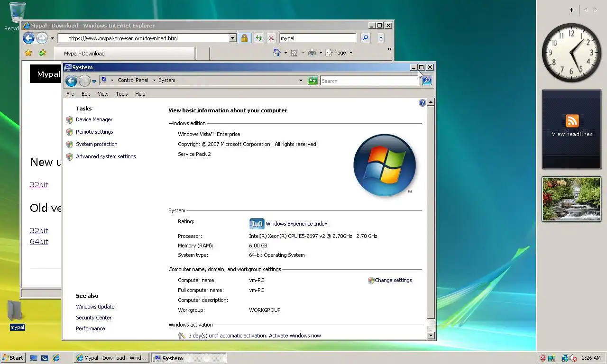607x364 pixels.
Task: Click Control Panel in the breadcrumb path
Action: tap(133, 80)
